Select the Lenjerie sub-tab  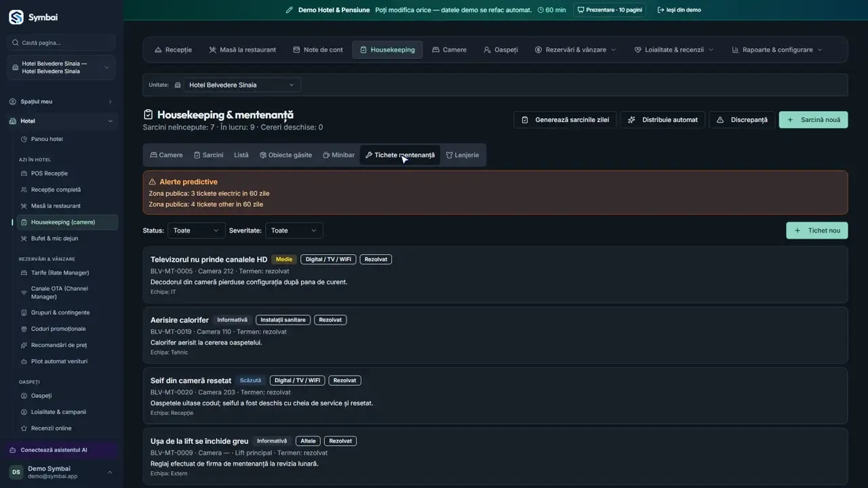pos(462,155)
